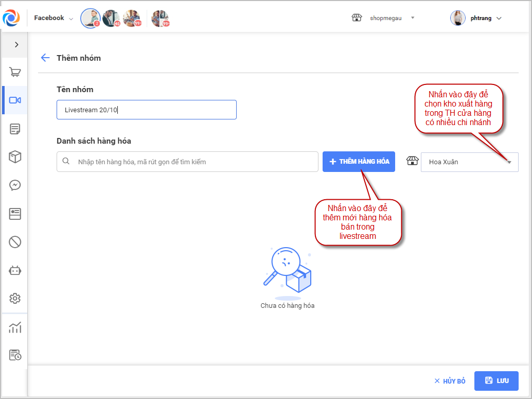
Task: Expand the Hoa Xuân warehouse dropdown
Action: (469, 162)
